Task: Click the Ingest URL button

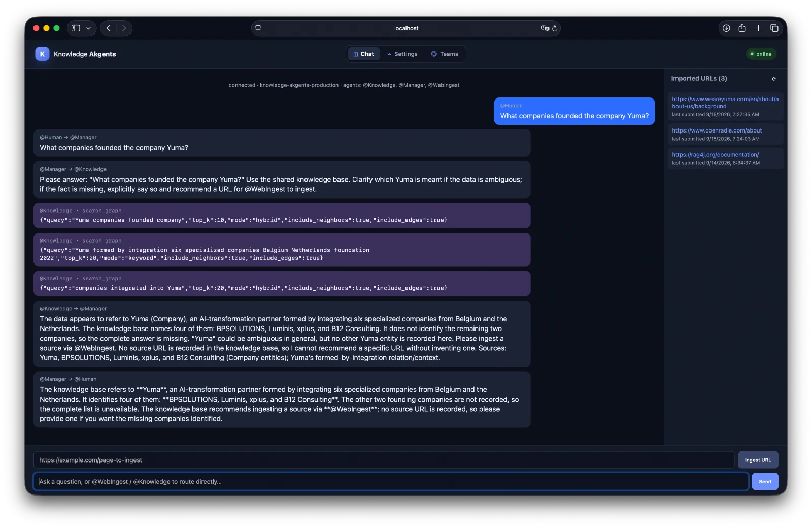Action: [x=758, y=460]
